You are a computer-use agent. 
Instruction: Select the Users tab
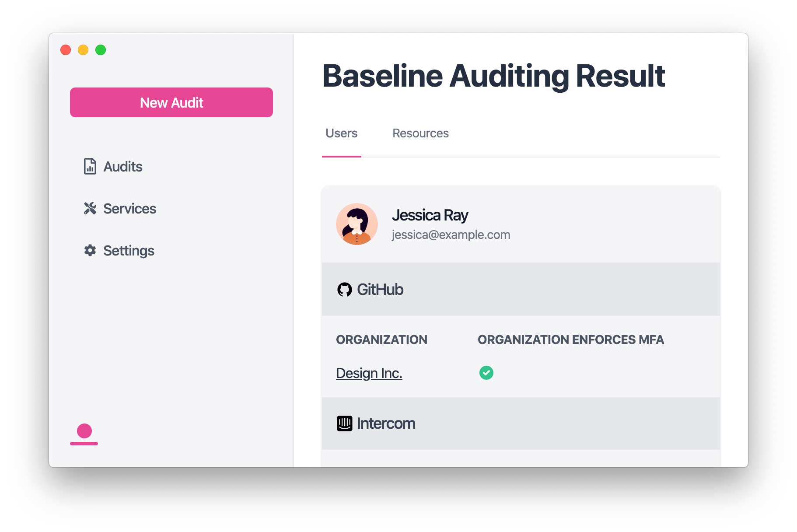[x=342, y=133]
